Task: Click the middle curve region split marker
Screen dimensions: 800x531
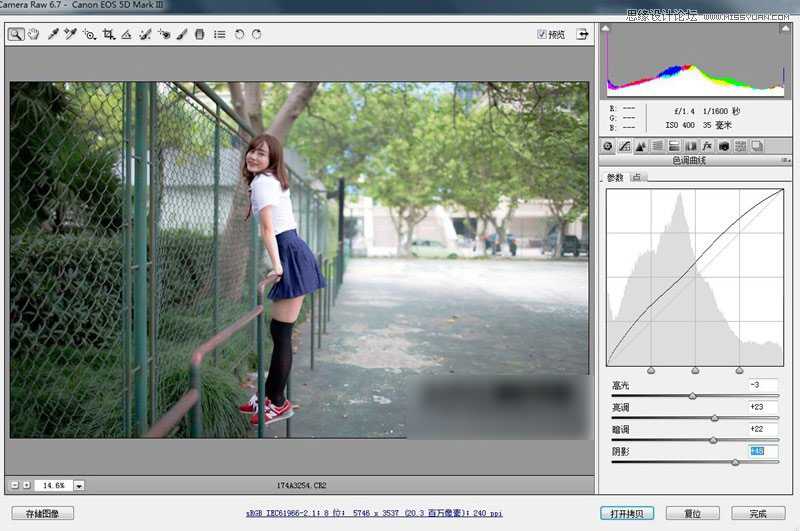Action: point(695,371)
